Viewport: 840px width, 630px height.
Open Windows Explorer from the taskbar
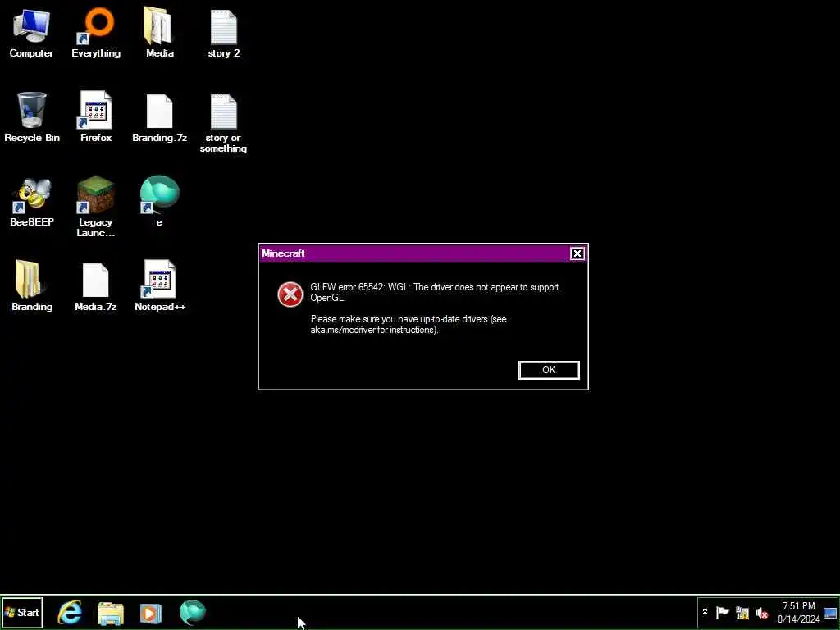pyautogui.click(x=111, y=613)
